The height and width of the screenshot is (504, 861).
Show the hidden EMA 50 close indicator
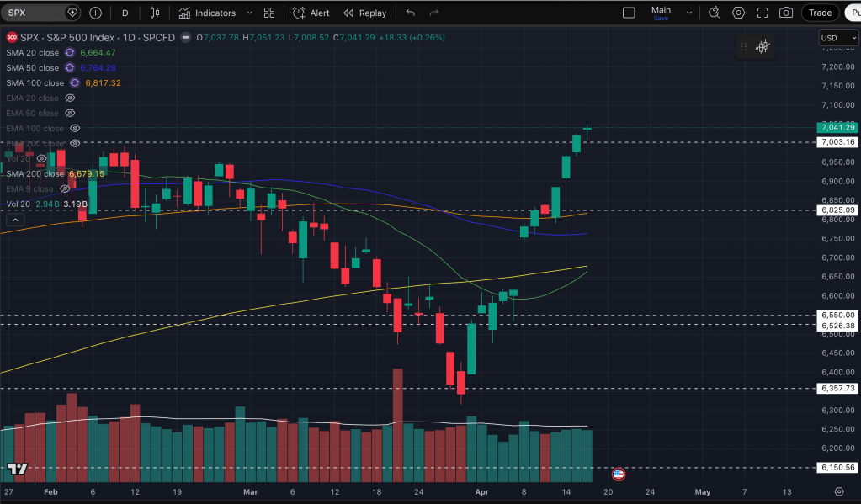pos(70,114)
